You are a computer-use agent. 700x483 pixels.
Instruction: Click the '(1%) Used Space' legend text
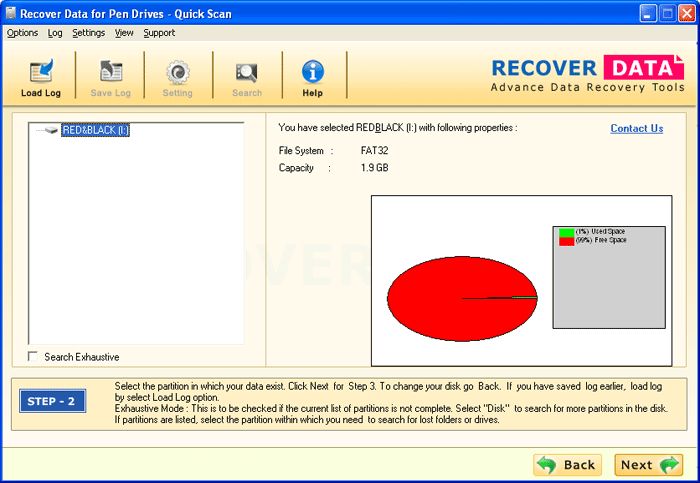(x=600, y=232)
